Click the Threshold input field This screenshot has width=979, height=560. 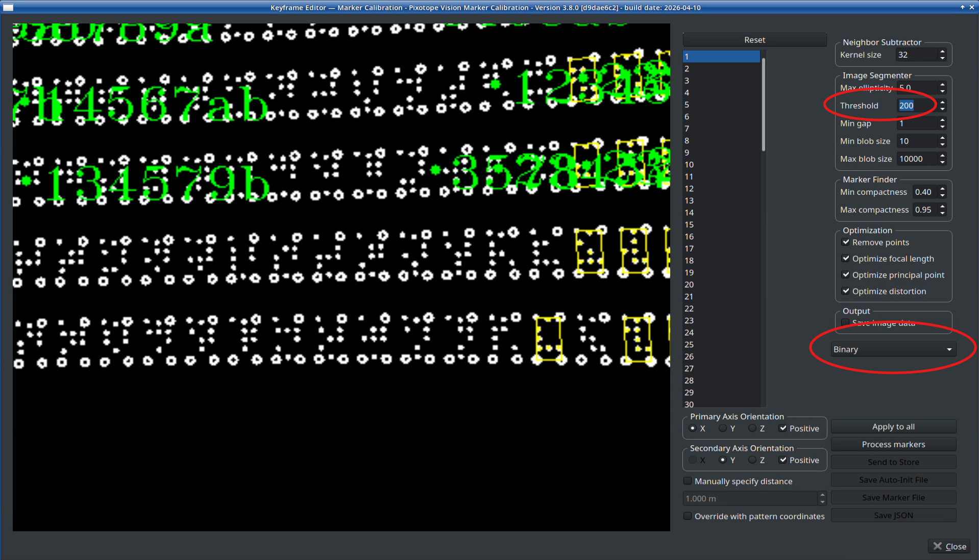(x=917, y=106)
